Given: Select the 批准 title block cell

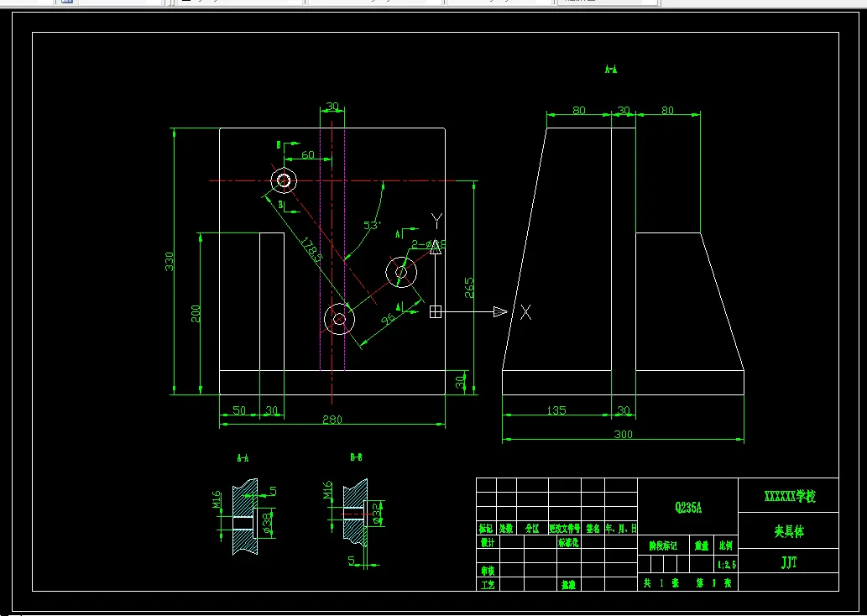Looking at the screenshot, I should (x=568, y=584).
